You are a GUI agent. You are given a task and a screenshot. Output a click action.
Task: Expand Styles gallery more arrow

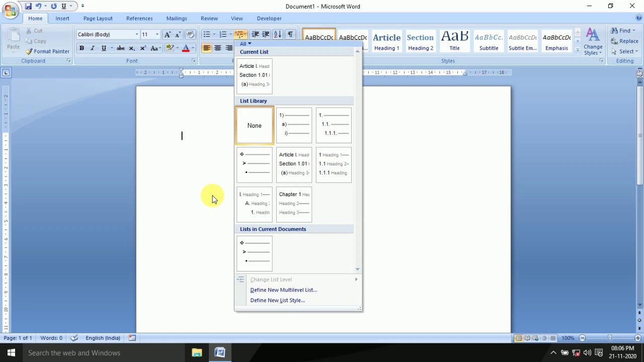[x=578, y=51]
